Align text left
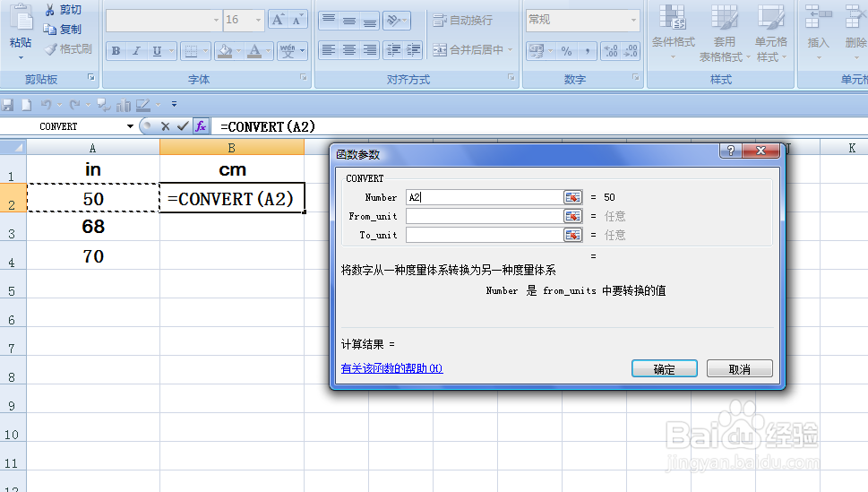This screenshot has height=492, width=868. point(329,50)
